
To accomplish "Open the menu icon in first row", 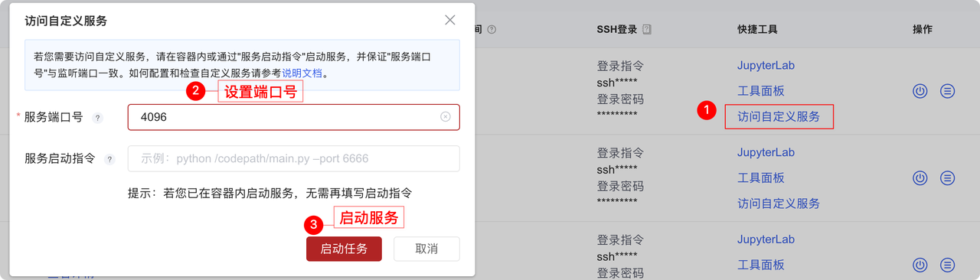I will coord(948,91).
